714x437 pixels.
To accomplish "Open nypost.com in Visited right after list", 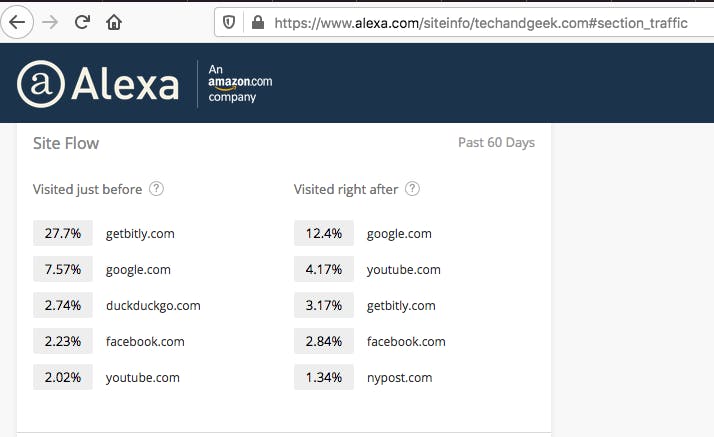I will point(399,377).
